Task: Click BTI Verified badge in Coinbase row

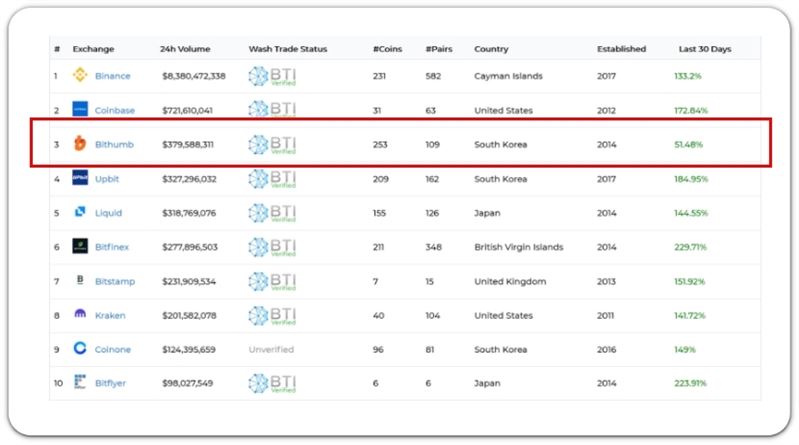Action: pyautogui.click(x=272, y=110)
